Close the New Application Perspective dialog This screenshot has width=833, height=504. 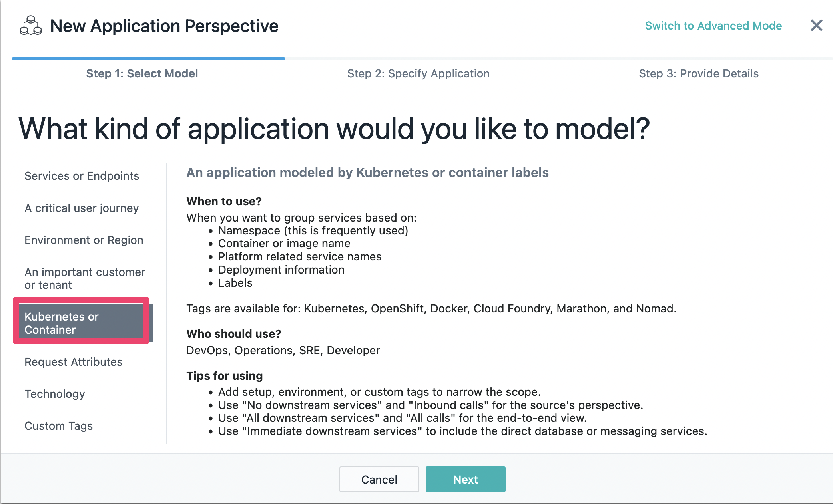pyautogui.click(x=816, y=26)
